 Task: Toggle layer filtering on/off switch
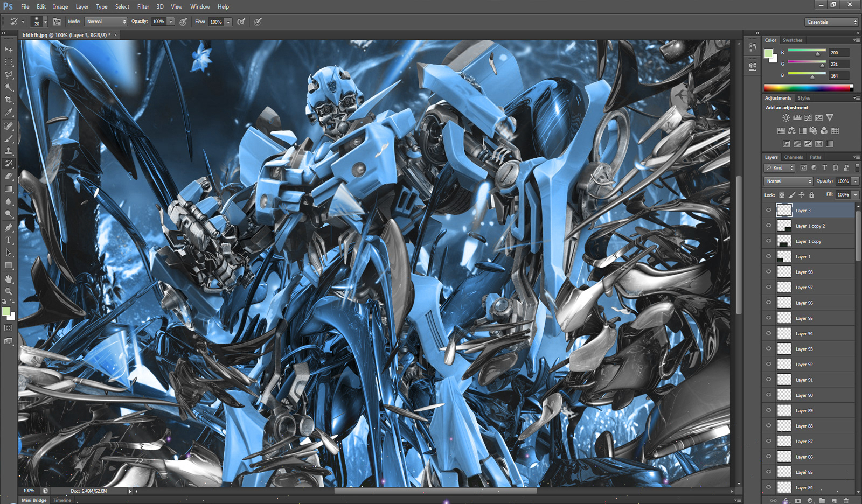[x=857, y=167]
